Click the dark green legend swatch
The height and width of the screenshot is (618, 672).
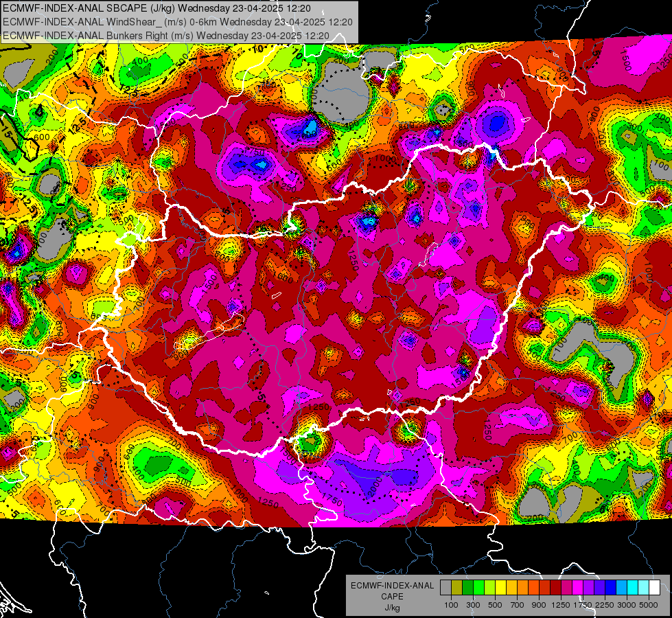point(467,588)
